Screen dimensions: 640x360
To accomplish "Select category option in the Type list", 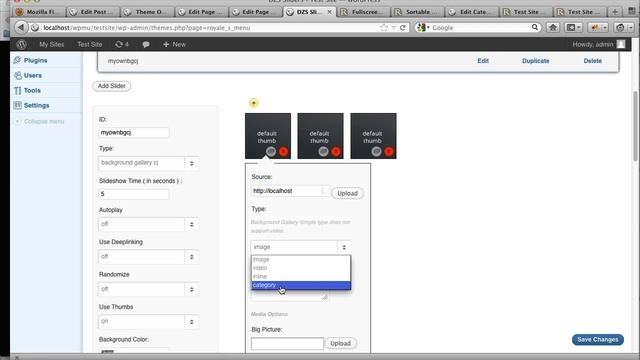I will 301,285.
